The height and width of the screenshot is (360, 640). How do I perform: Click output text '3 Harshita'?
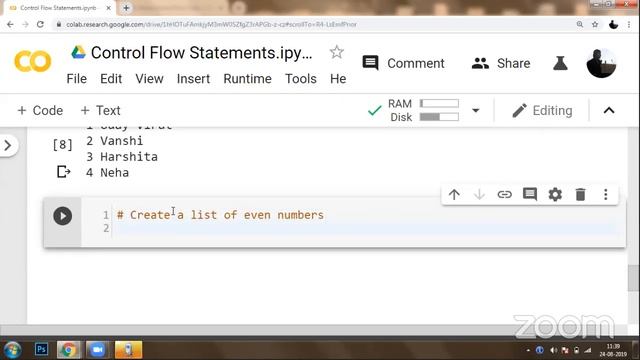(x=122, y=157)
